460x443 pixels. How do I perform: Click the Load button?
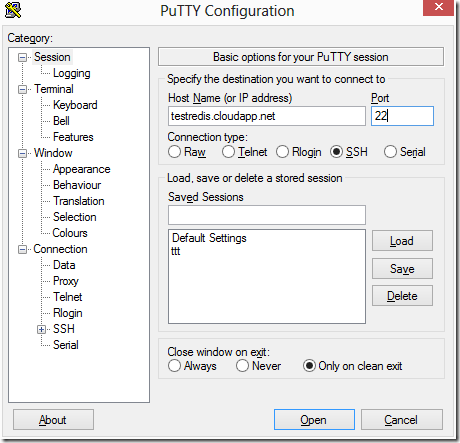[402, 241]
